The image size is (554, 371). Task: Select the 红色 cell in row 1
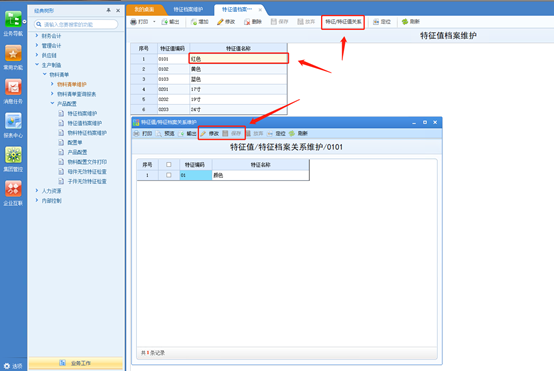point(238,59)
